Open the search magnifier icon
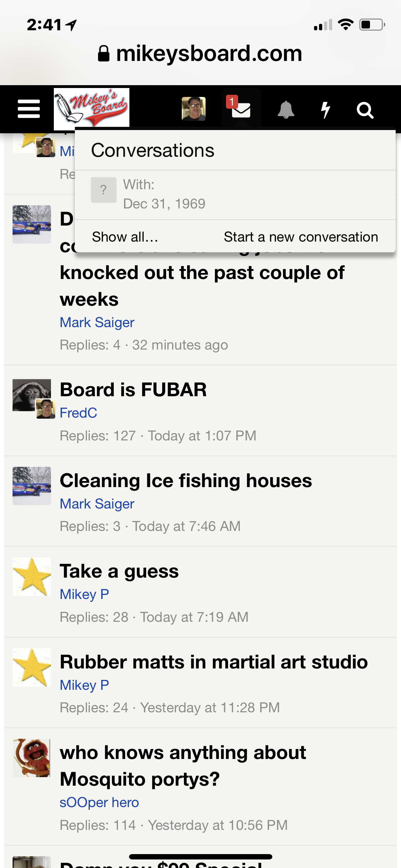The width and height of the screenshot is (401, 868). pyautogui.click(x=365, y=110)
